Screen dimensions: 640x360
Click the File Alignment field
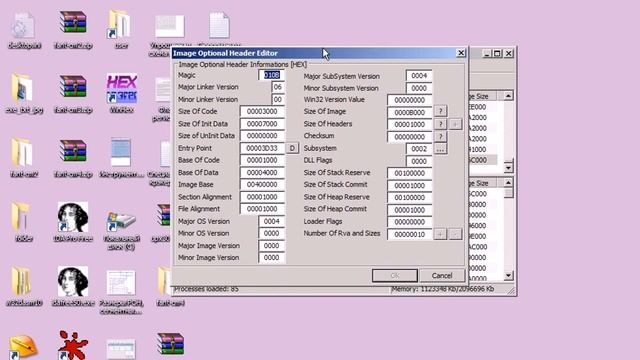click(x=262, y=209)
